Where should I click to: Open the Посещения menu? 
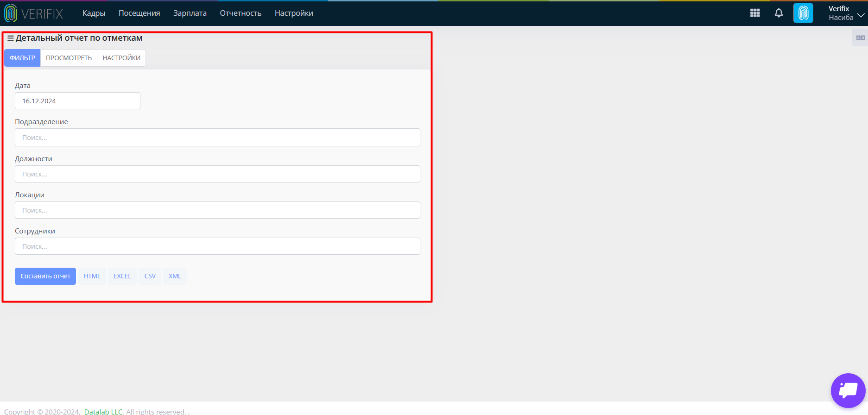click(139, 13)
